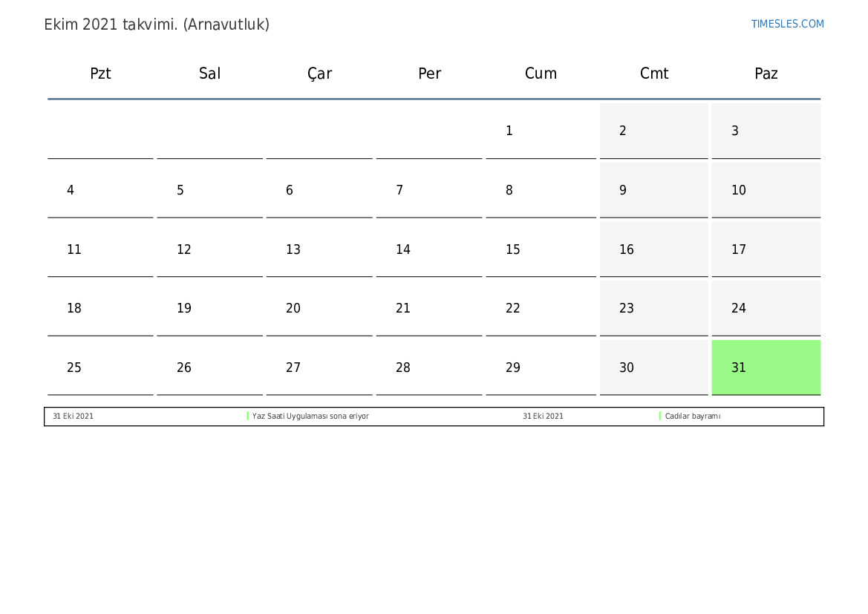Viewport: 868px width, 614px height.
Task: Select Monday date 4
Action: (100, 190)
